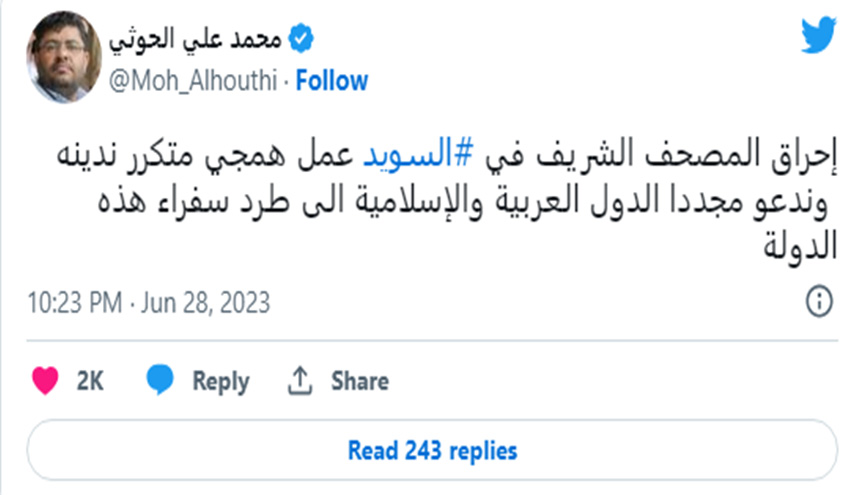Click the reply speech bubble icon

(159, 380)
